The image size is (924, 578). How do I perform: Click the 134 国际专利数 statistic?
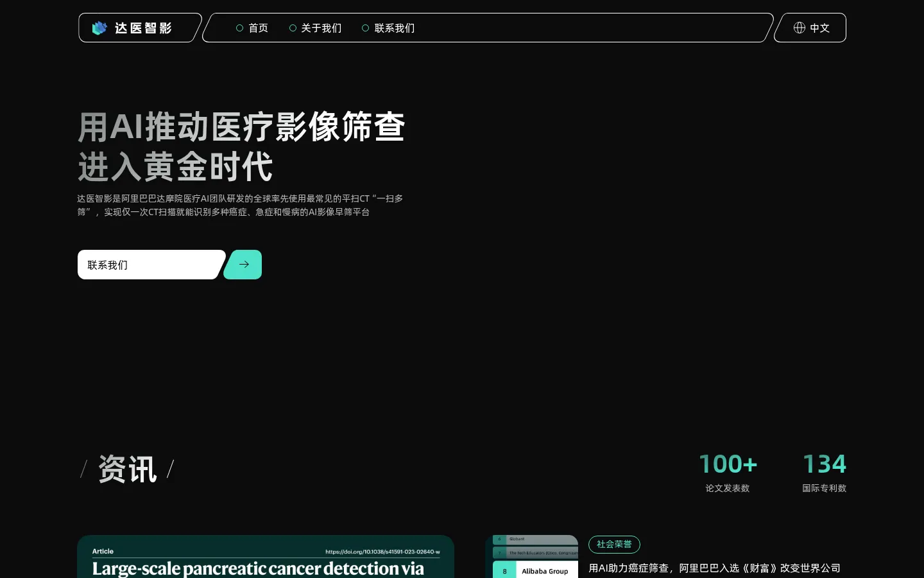[825, 473]
